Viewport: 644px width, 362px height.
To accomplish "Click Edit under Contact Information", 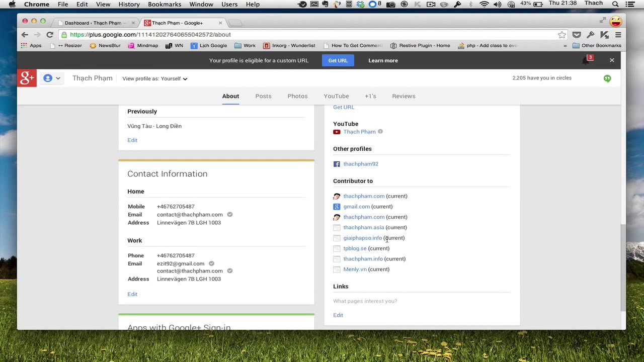I will pos(132,294).
